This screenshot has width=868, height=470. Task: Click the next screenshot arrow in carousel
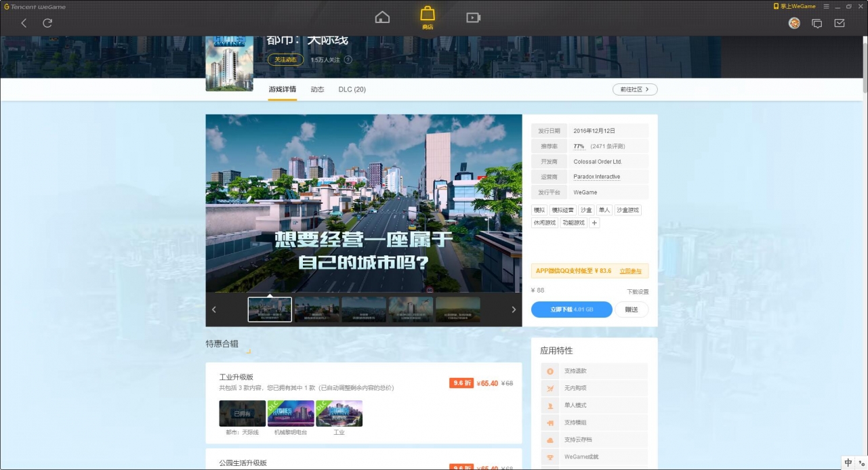click(514, 309)
